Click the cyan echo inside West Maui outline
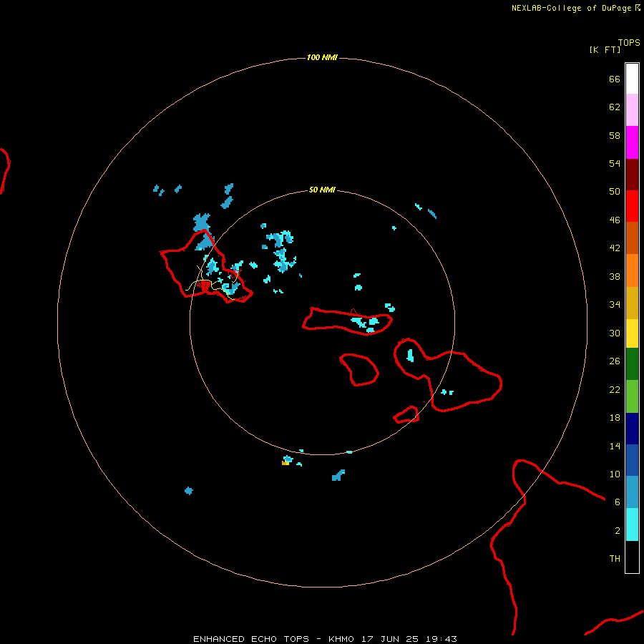 pyautogui.click(x=410, y=355)
